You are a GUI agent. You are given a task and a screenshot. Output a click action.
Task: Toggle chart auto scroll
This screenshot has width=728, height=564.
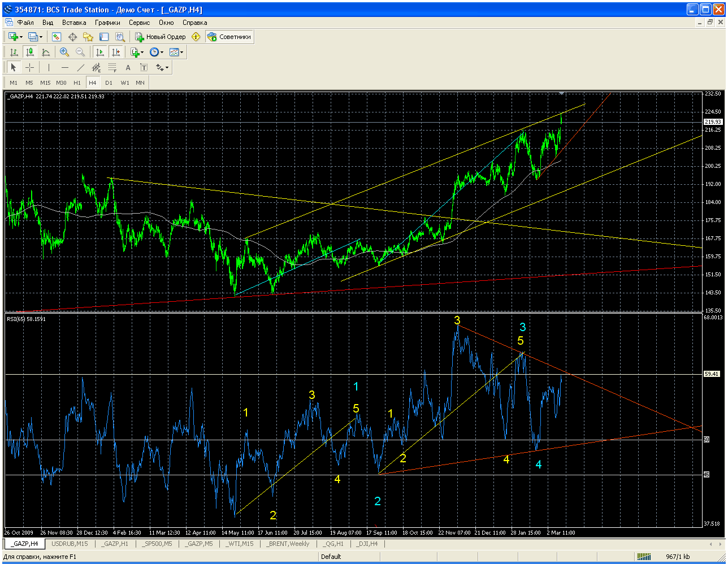[x=100, y=52]
